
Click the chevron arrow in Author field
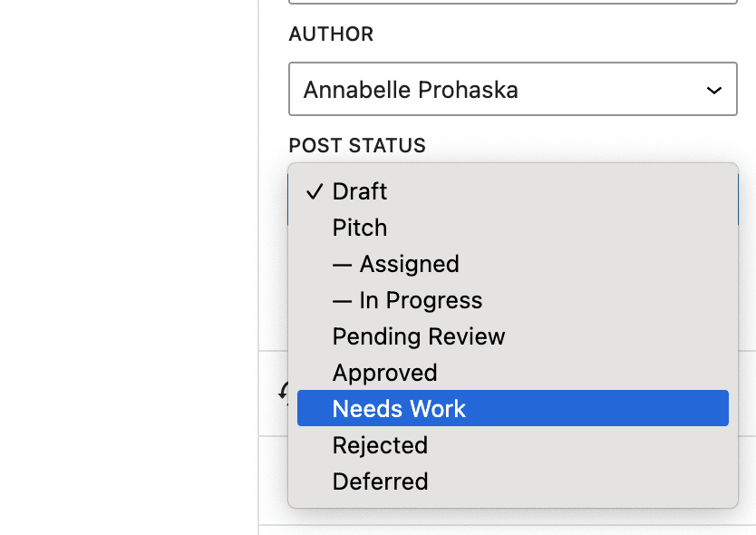714,91
